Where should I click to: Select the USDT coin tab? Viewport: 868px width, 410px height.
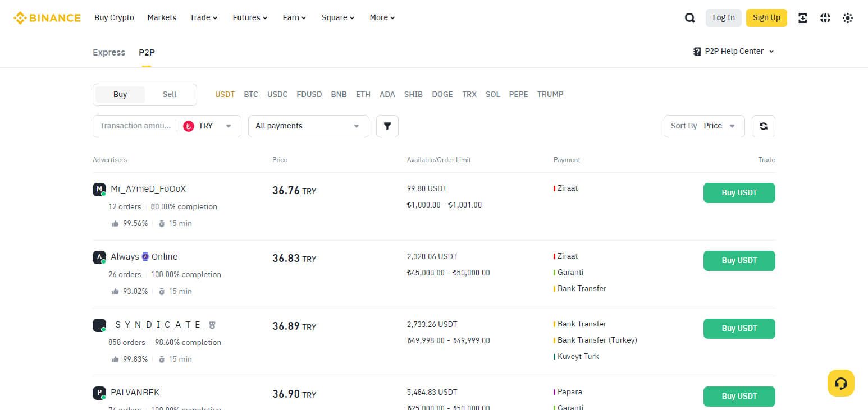tap(225, 95)
